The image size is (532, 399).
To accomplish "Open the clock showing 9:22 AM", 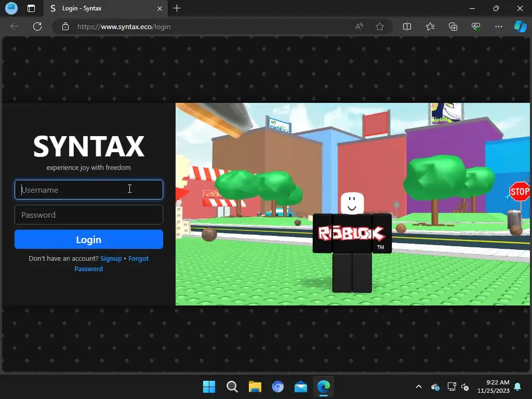I will tap(494, 387).
